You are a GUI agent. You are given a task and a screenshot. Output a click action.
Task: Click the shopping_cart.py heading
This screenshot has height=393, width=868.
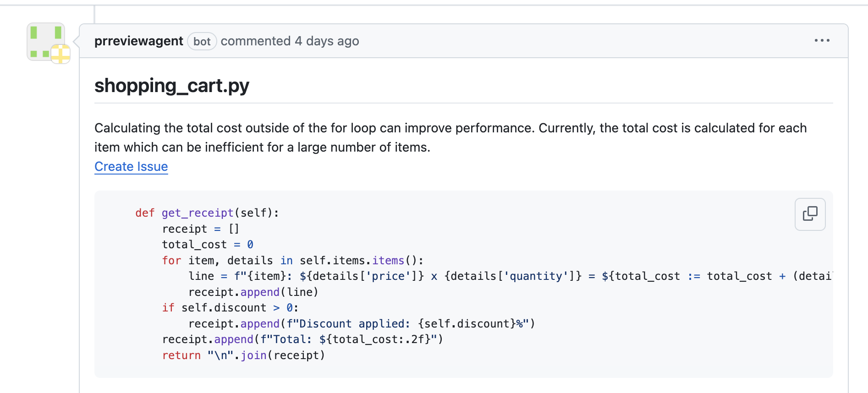(x=172, y=86)
